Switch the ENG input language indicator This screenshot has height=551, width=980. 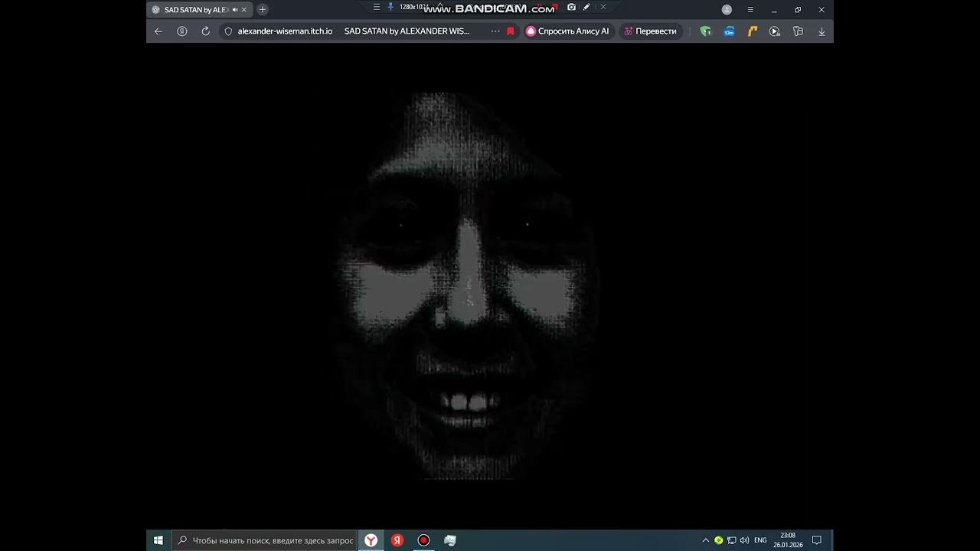point(760,540)
